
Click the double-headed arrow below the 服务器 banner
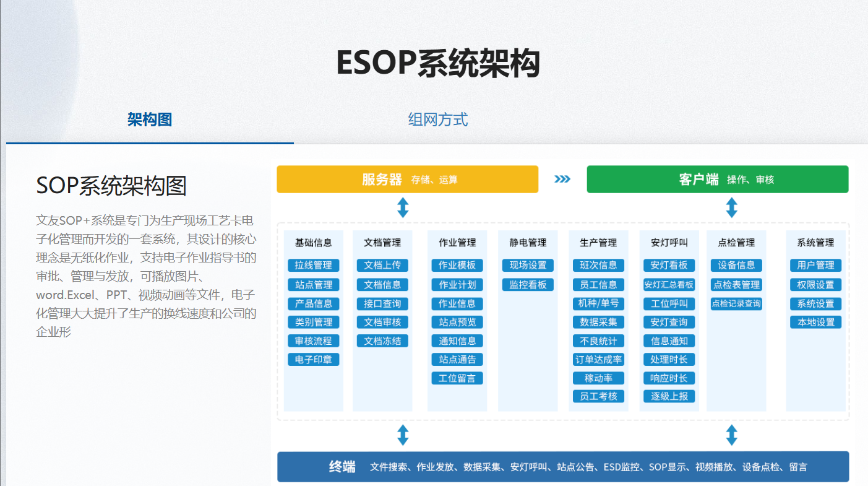coord(403,207)
